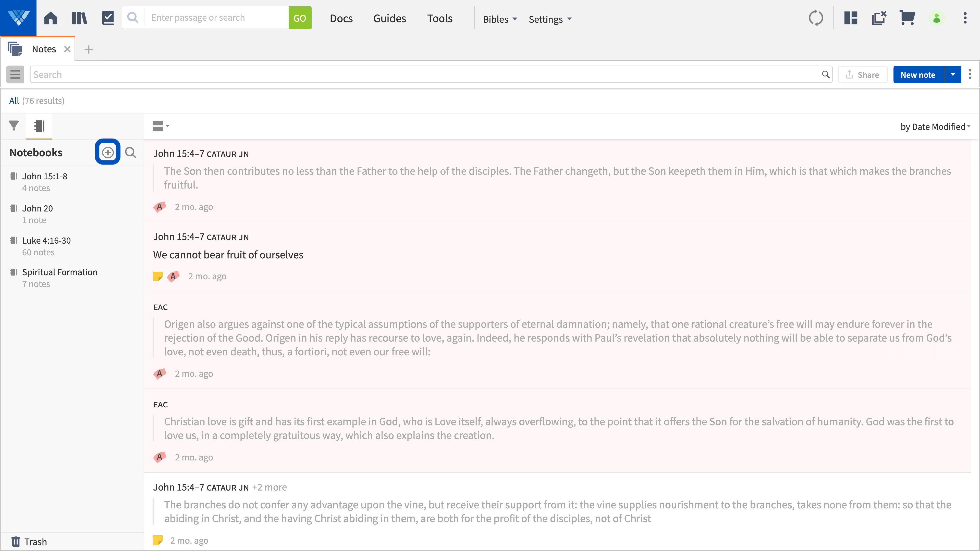Screen dimensions: 980x551
Task: Switch to the notebooks sidebar view
Action: coord(39,126)
